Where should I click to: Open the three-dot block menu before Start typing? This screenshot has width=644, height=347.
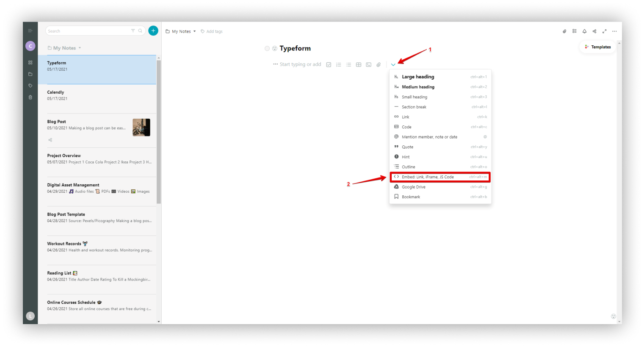pyautogui.click(x=276, y=64)
